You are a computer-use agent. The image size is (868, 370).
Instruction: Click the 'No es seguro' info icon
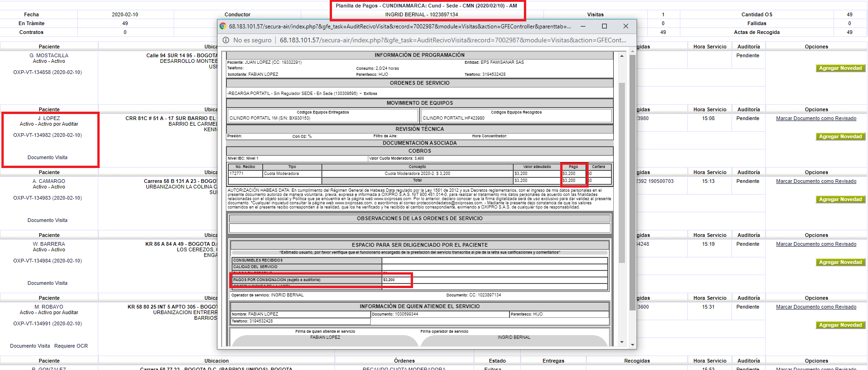pyautogui.click(x=226, y=40)
